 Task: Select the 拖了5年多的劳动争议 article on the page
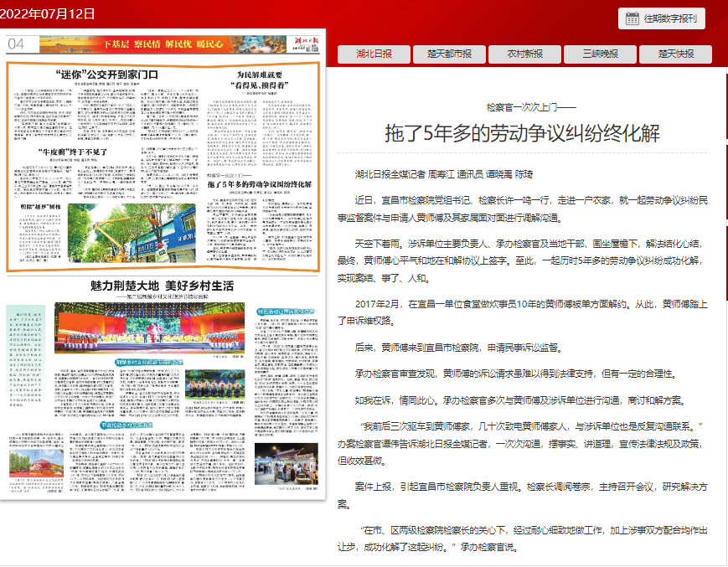[259, 182]
